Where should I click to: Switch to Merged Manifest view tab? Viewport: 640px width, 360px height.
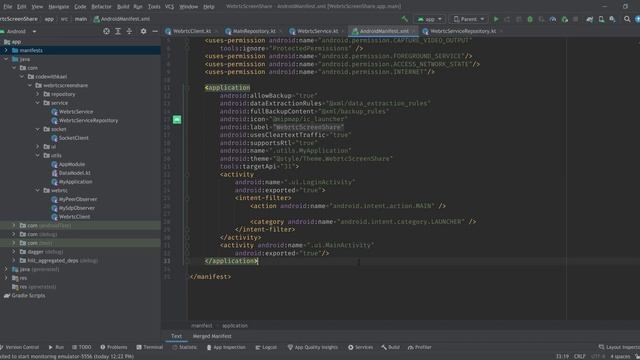pyautogui.click(x=212, y=336)
